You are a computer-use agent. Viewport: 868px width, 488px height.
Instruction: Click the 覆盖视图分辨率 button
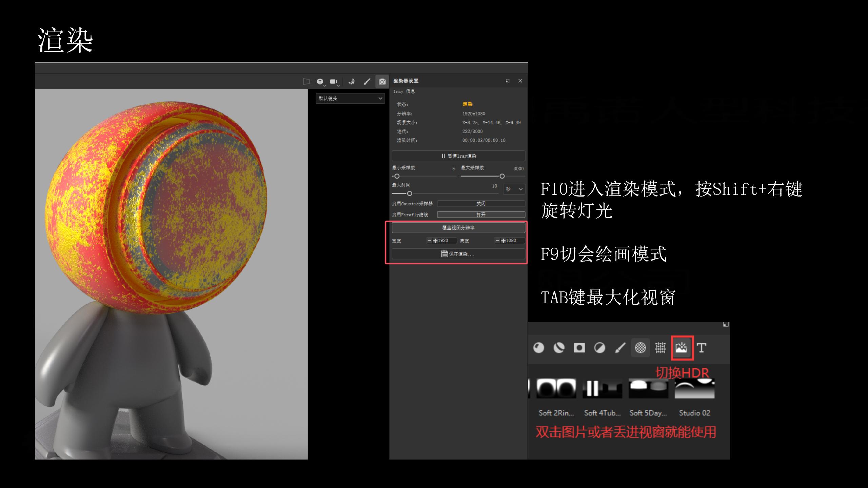point(458,228)
